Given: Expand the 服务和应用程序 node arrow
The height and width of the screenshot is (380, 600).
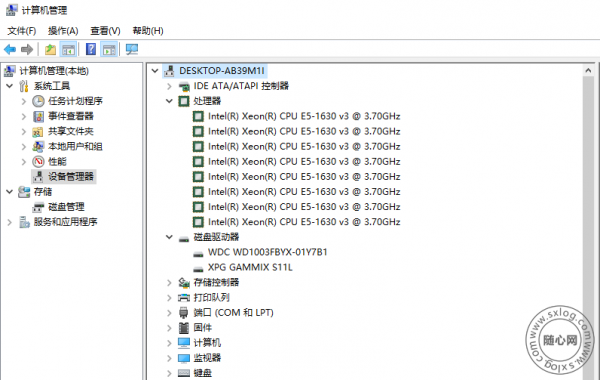Looking at the screenshot, I should (x=10, y=222).
